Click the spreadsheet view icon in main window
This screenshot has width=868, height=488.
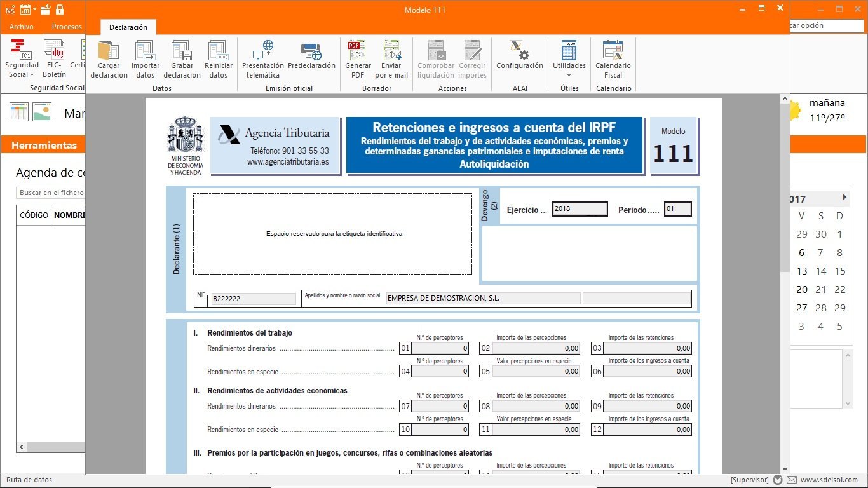19,112
